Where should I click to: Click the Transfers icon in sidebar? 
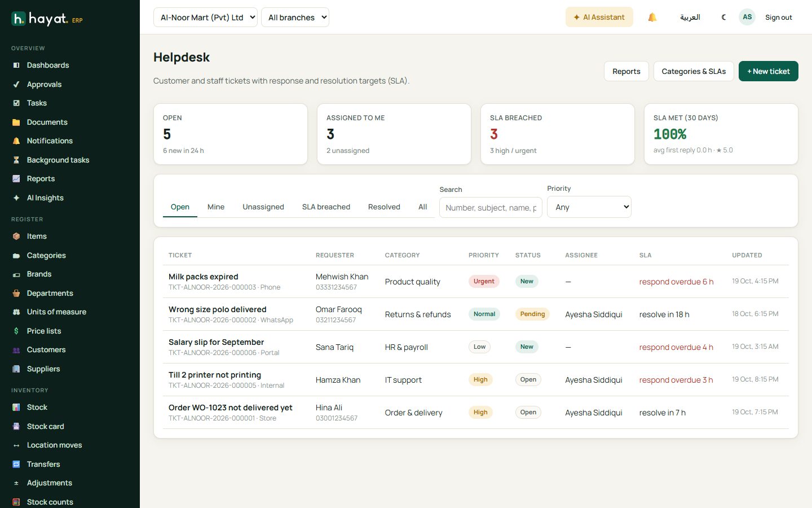point(16,465)
